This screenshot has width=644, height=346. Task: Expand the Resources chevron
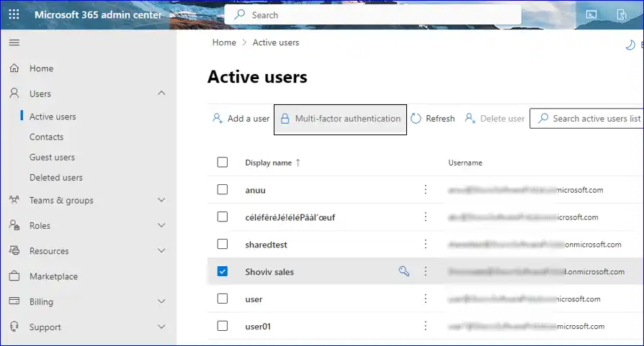[161, 250]
